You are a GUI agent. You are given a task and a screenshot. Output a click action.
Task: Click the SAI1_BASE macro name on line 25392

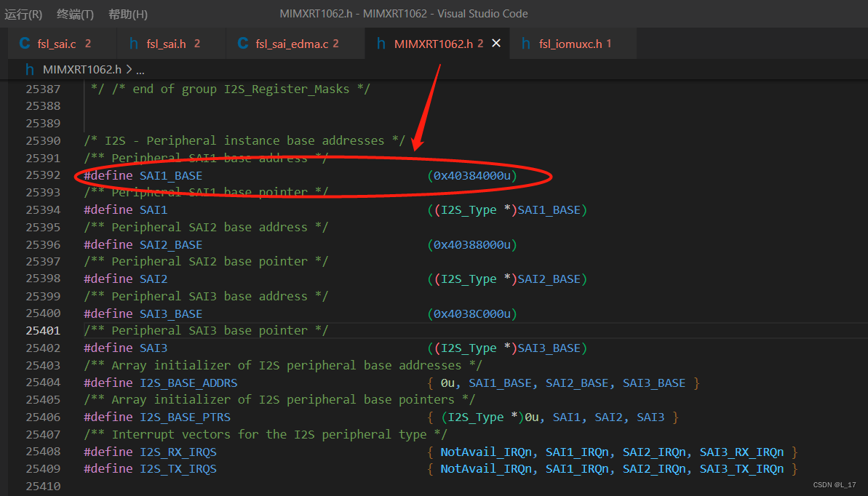click(171, 175)
